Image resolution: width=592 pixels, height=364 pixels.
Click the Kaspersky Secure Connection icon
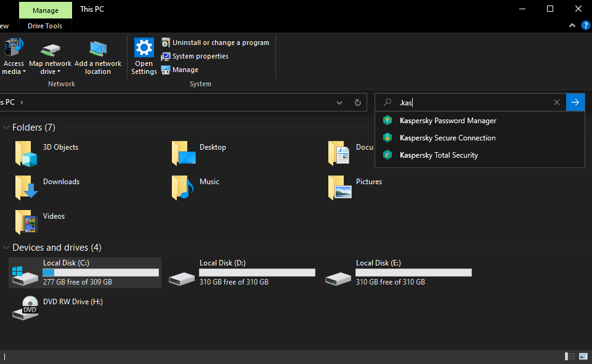pyautogui.click(x=387, y=138)
